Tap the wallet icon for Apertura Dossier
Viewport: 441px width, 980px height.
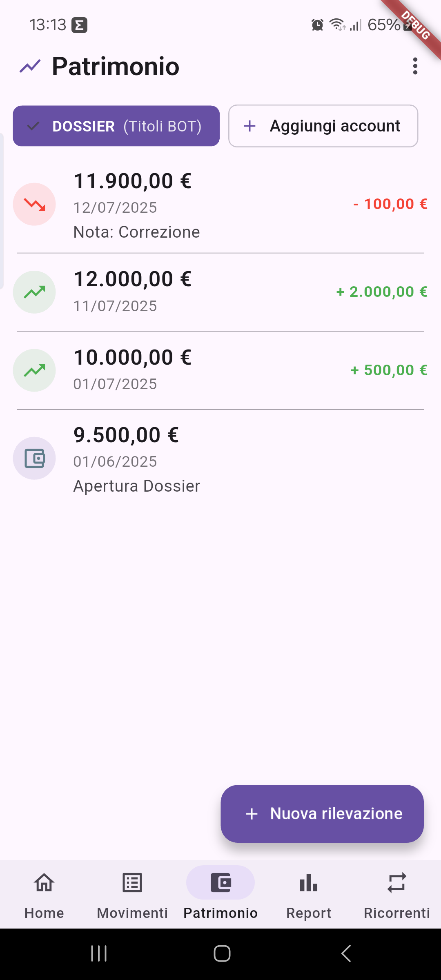pos(34,458)
